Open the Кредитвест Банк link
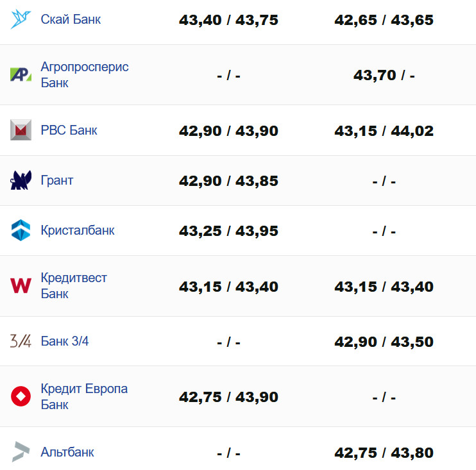The image size is (476, 470). 73,285
